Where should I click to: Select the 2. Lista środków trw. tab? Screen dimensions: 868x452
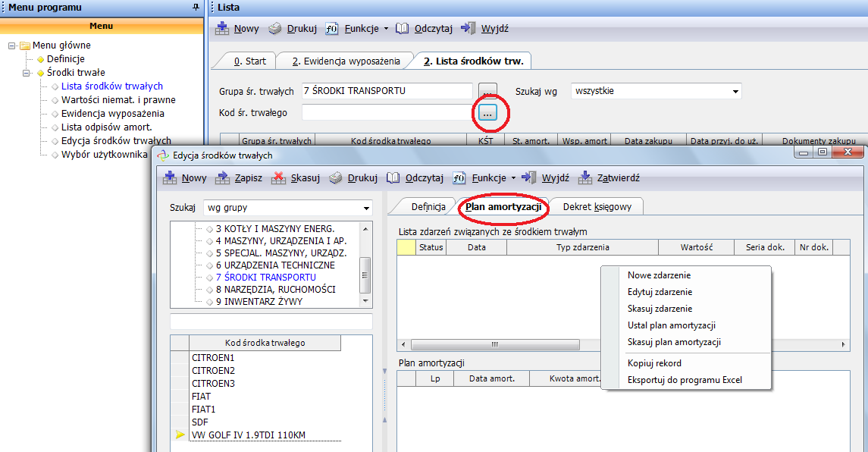click(473, 61)
